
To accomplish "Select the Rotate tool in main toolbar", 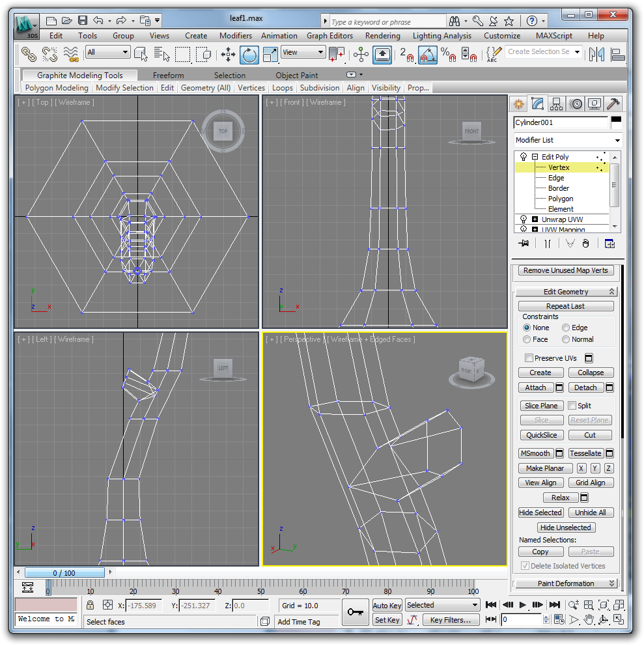I will (x=249, y=55).
